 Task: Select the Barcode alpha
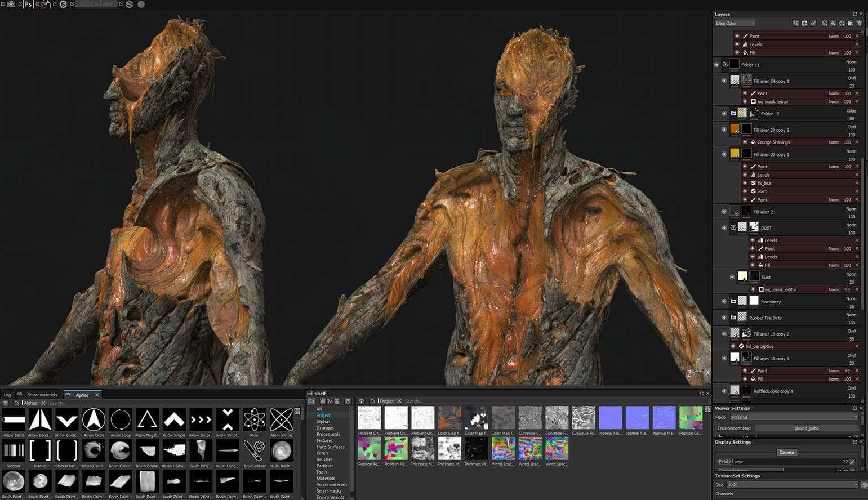coord(14,451)
